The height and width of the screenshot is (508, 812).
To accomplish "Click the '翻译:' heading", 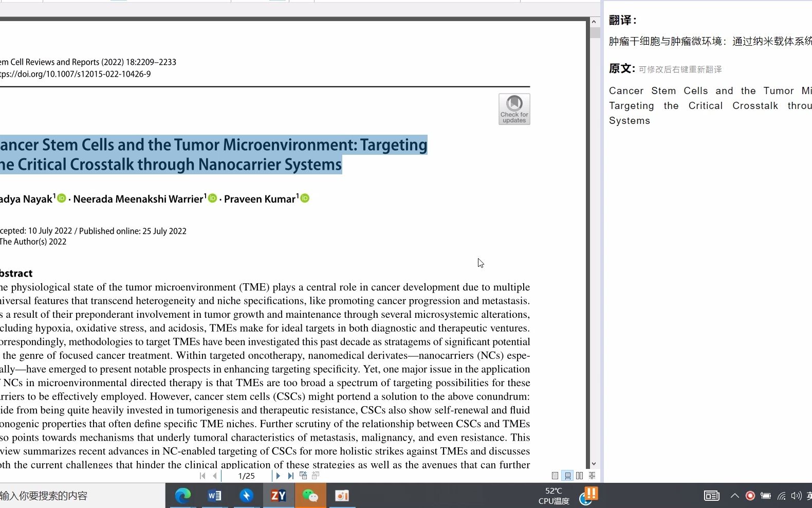I will (623, 20).
